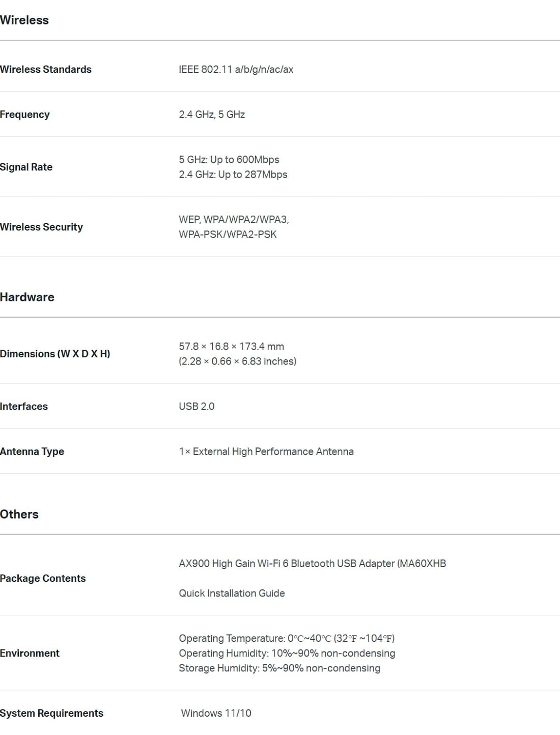This screenshot has width=560, height=735.
Task: Select the Dimensions (W X D X H) label
Action: [x=55, y=354]
